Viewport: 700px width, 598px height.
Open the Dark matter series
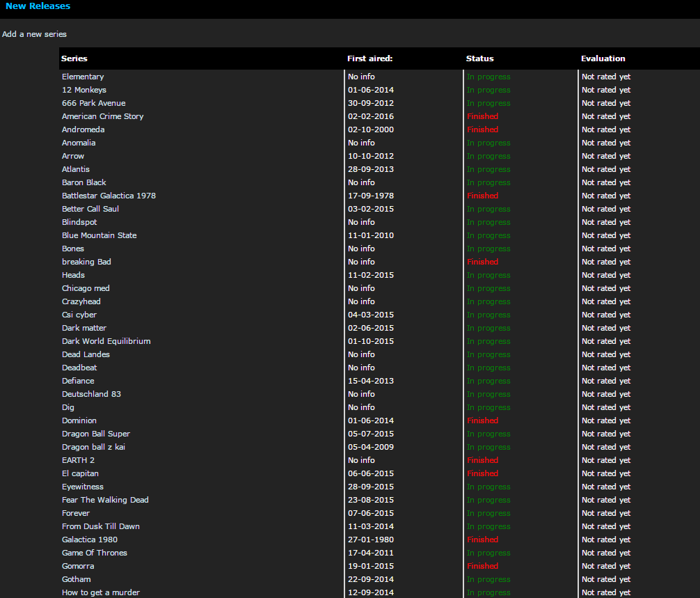tap(84, 328)
